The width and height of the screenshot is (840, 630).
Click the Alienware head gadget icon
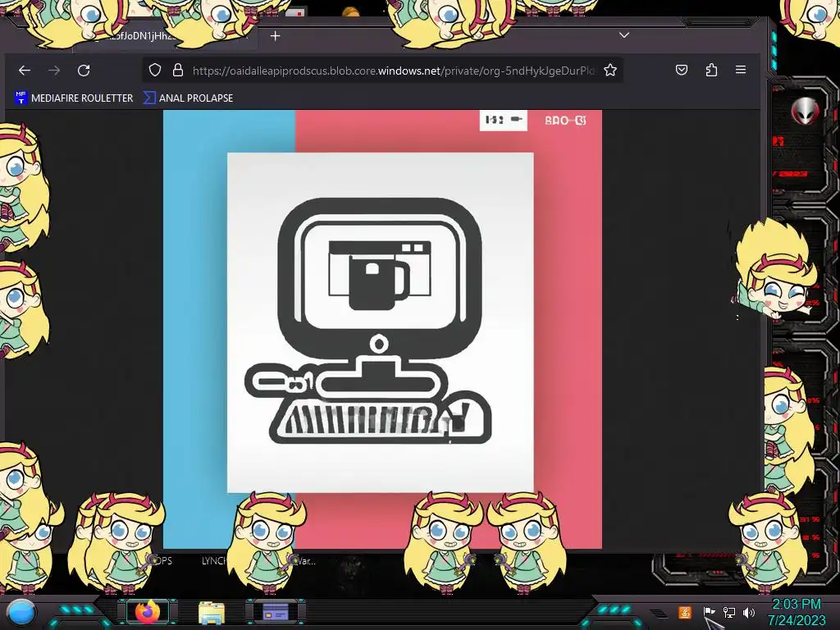coord(805,112)
